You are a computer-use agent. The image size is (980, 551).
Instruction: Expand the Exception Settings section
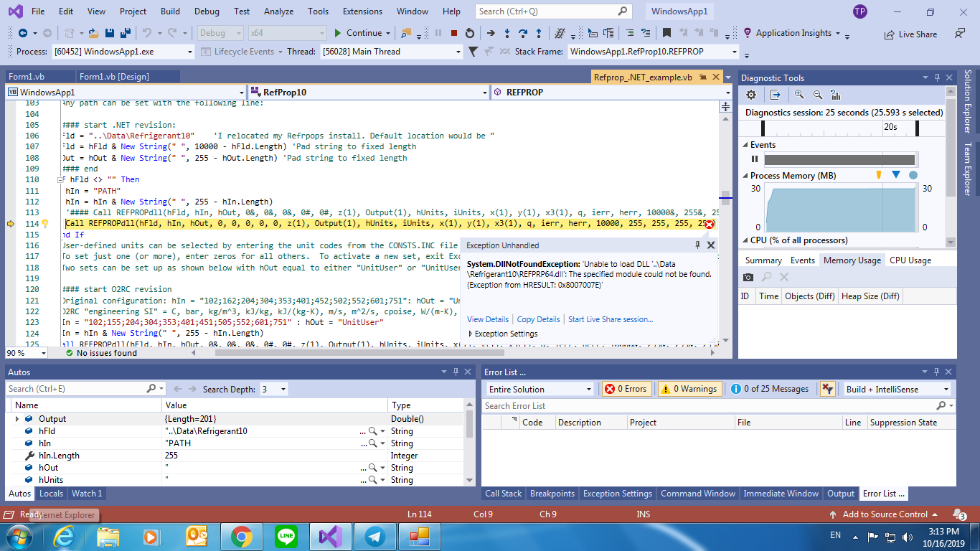pyautogui.click(x=471, y=334)
